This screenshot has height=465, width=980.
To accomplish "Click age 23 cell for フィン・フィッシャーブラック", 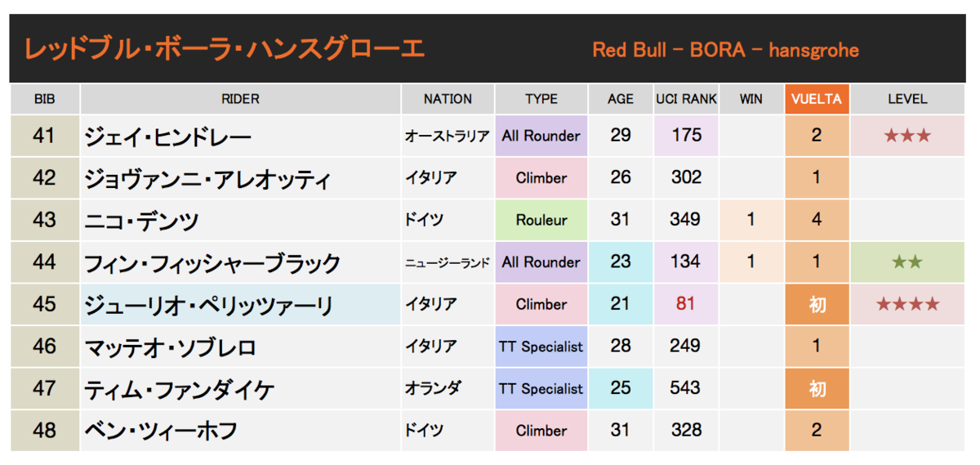I will click(x=621, y=262).
